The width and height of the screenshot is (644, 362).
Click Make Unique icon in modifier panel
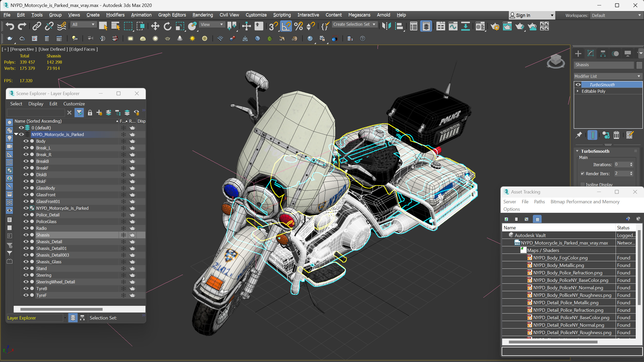pos(606,135)
